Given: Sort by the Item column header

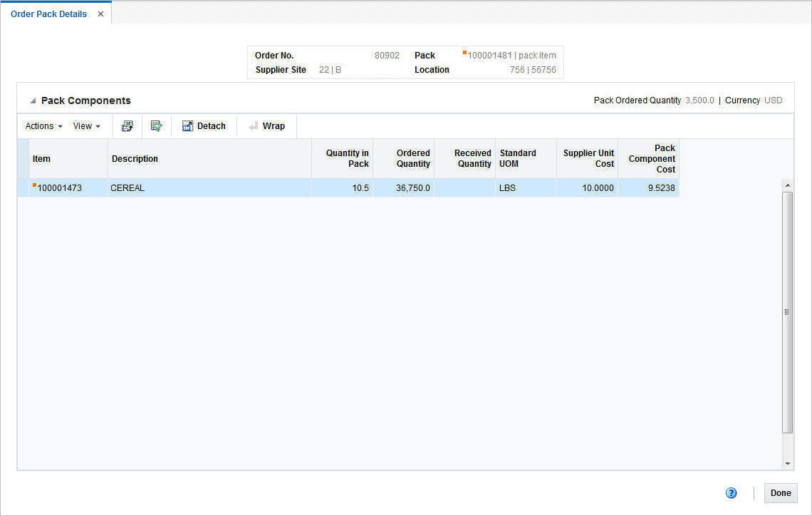Looking at the screenshot, I should pyautogui.click(x=68, y=158).
